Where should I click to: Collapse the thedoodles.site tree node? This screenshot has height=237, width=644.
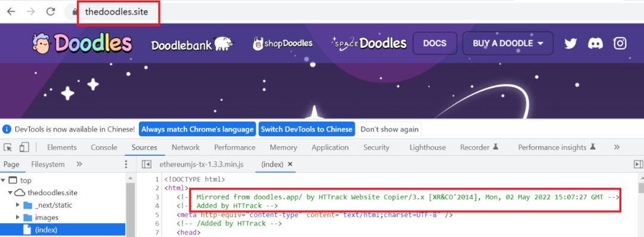click(10, 193)
